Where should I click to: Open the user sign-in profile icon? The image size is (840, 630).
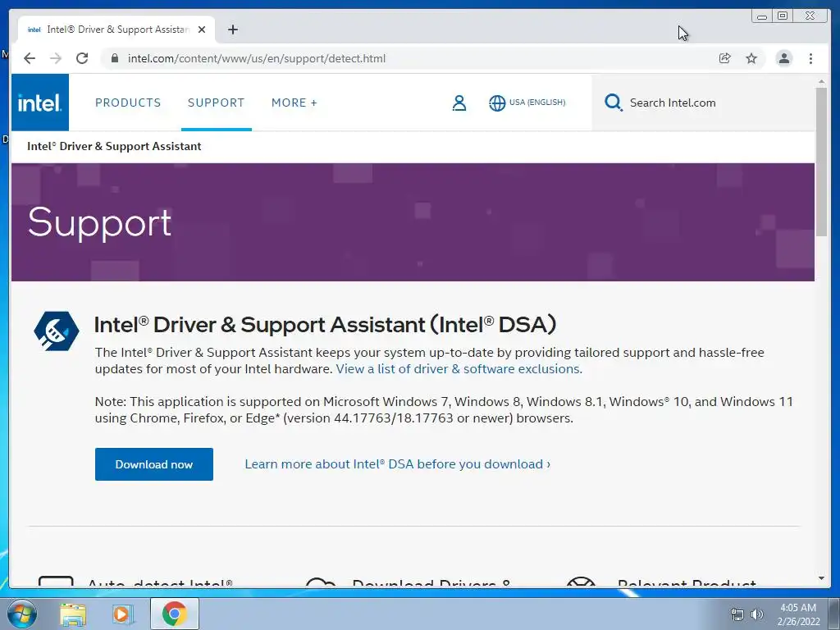tap(459, 103)
